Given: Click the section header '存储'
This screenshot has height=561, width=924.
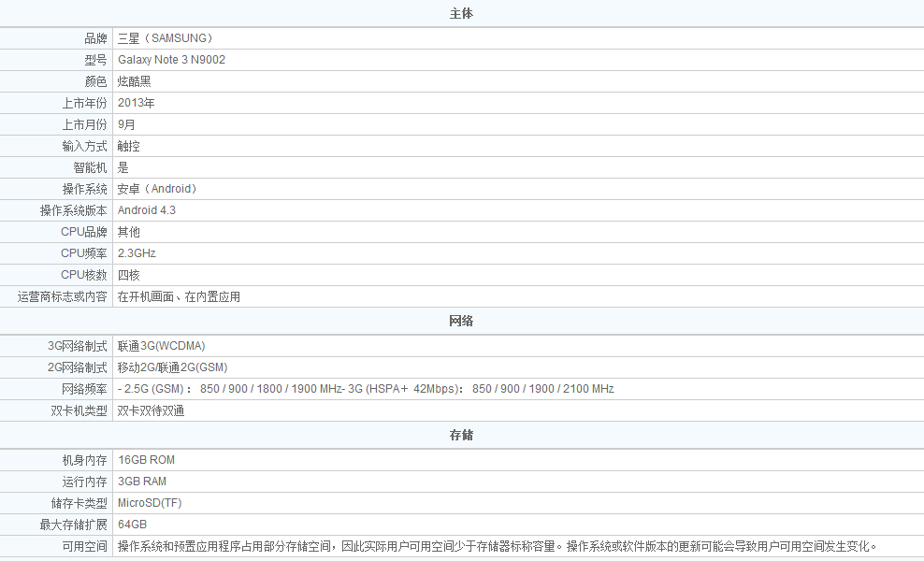Looking at the screenshot, I should (461, 436).
